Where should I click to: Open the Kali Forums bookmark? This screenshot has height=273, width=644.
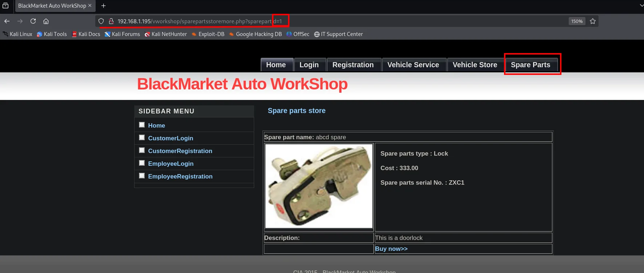(x=122, y=34)
